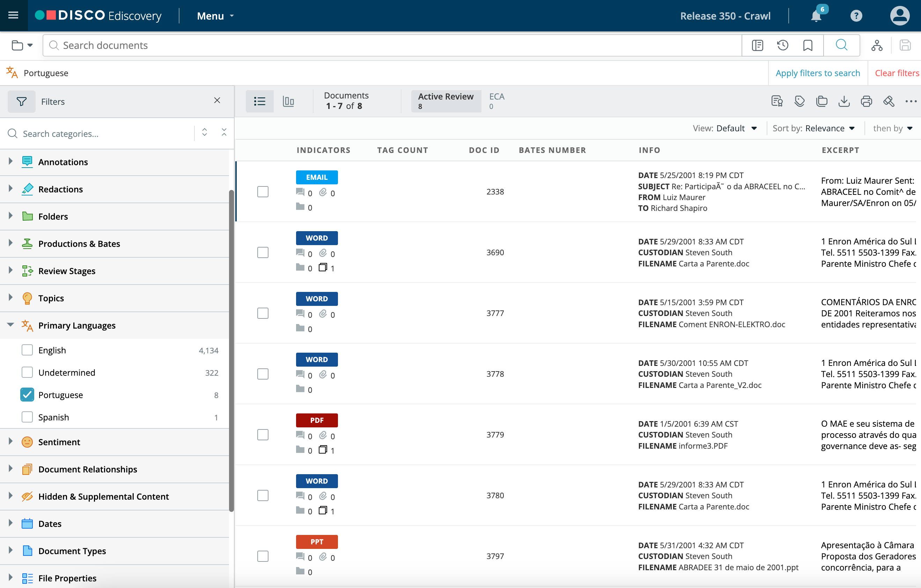Open the search builder tree icon
This screenshot has height=588, width=921.
(877, 45)
